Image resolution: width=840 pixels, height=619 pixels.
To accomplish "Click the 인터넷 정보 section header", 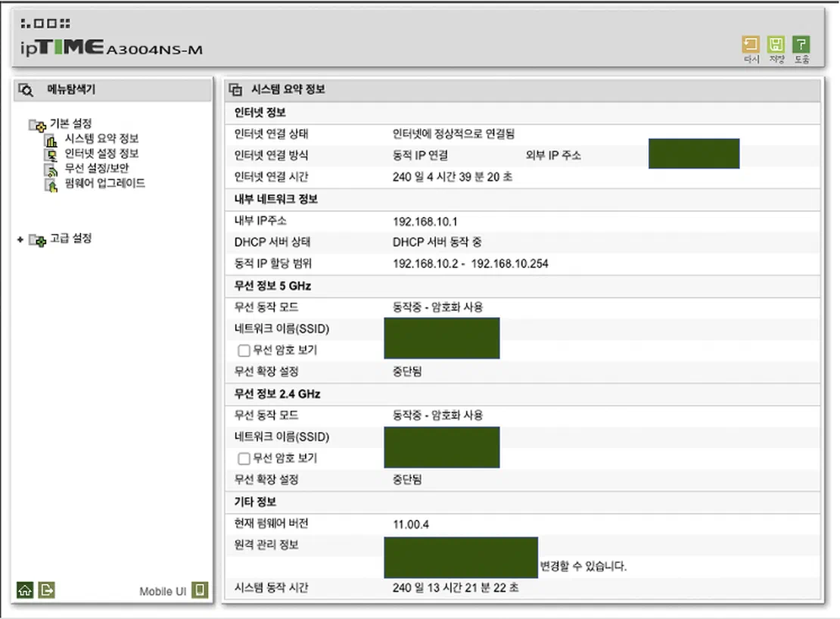I will [x=260, y=113].
